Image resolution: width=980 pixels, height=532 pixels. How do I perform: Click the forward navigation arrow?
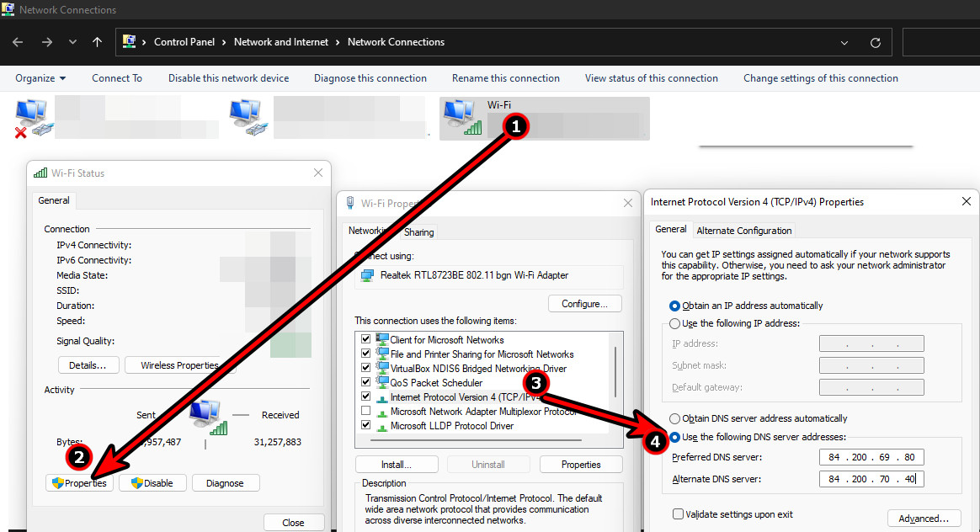point(47,41)
